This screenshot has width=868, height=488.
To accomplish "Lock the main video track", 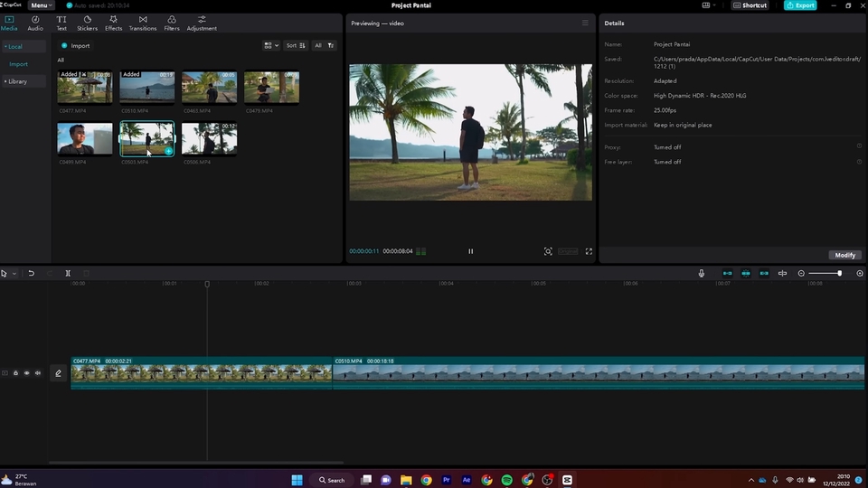I will point(15,373).
